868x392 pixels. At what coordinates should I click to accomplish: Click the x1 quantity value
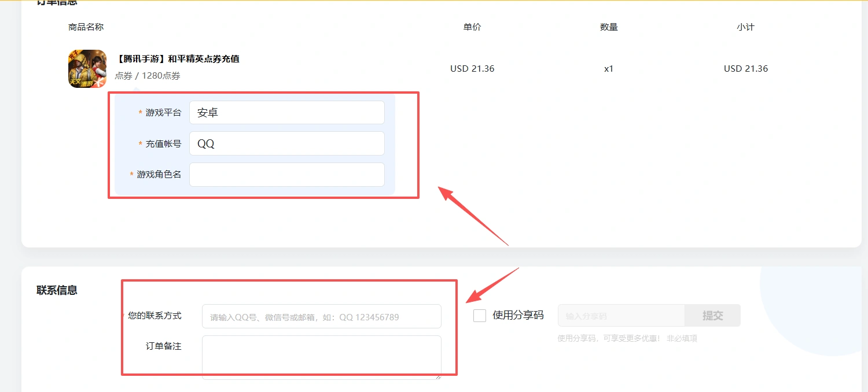(x=609, y=69)
